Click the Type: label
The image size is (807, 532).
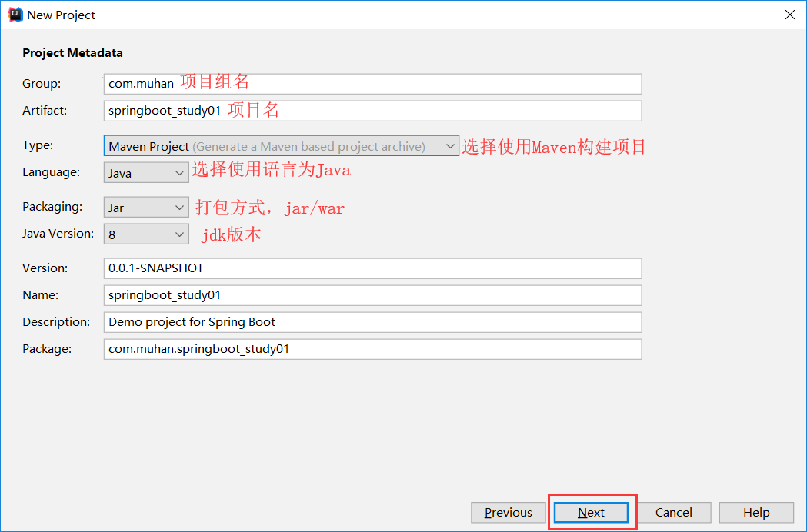[38, 145]
